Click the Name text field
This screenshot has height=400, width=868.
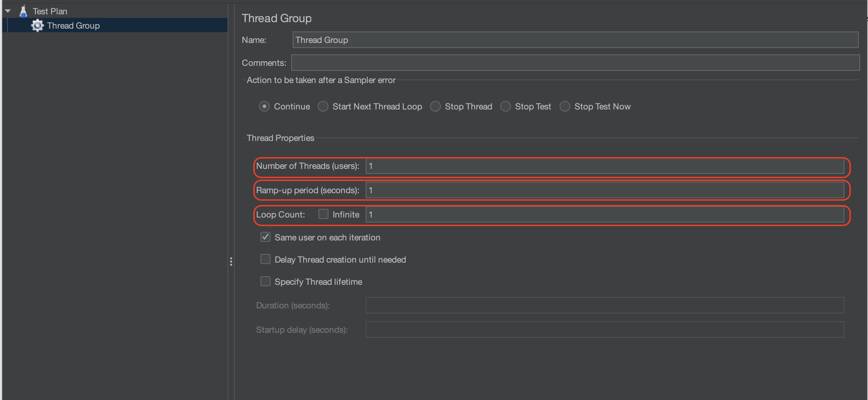coord(575,40)
